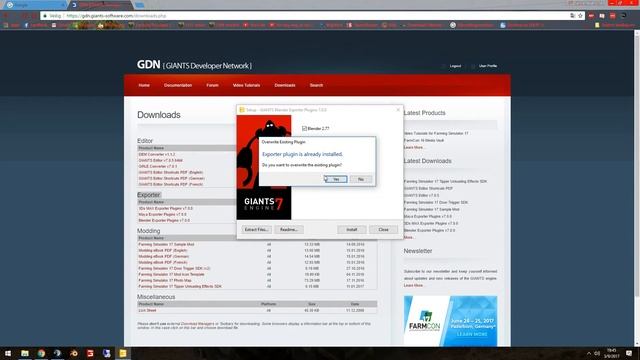Screen dimensions: 640x360
Task: Open the Forum nav item
Action: (212, 85)
